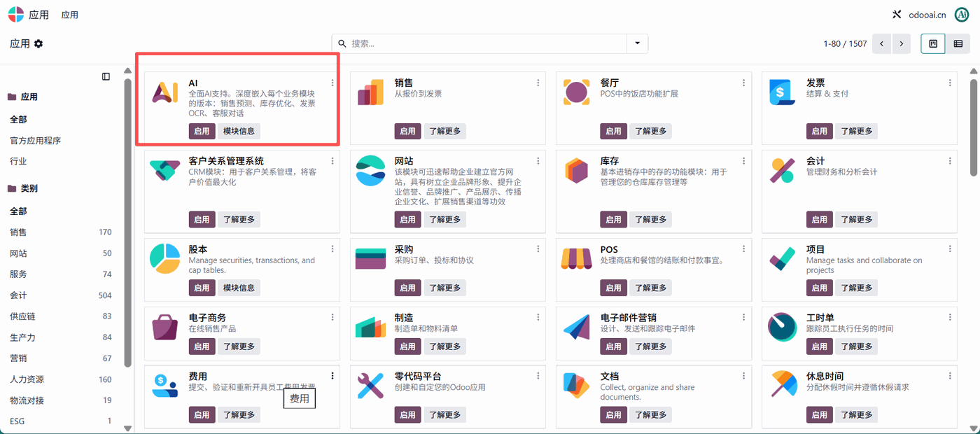Click the 项目 checkmark icon
This screenshot has width=980, height=434.
point(782,259)
